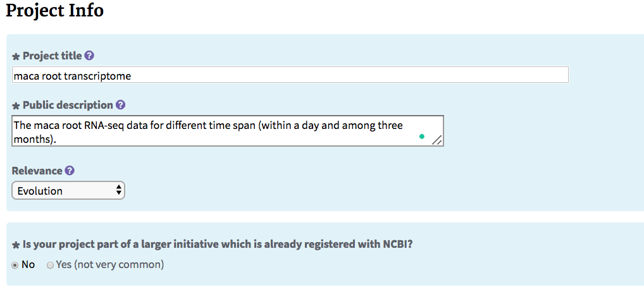Viewport: 644px width, 299px height.
Task: Click the green Grammarly dot in description box
Action: (422, 137)
